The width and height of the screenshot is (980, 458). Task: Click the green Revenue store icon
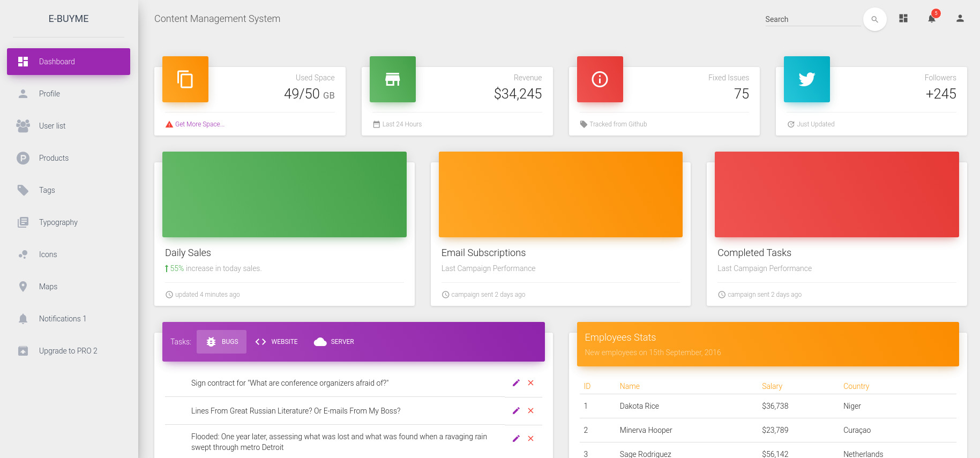(392, 79)
